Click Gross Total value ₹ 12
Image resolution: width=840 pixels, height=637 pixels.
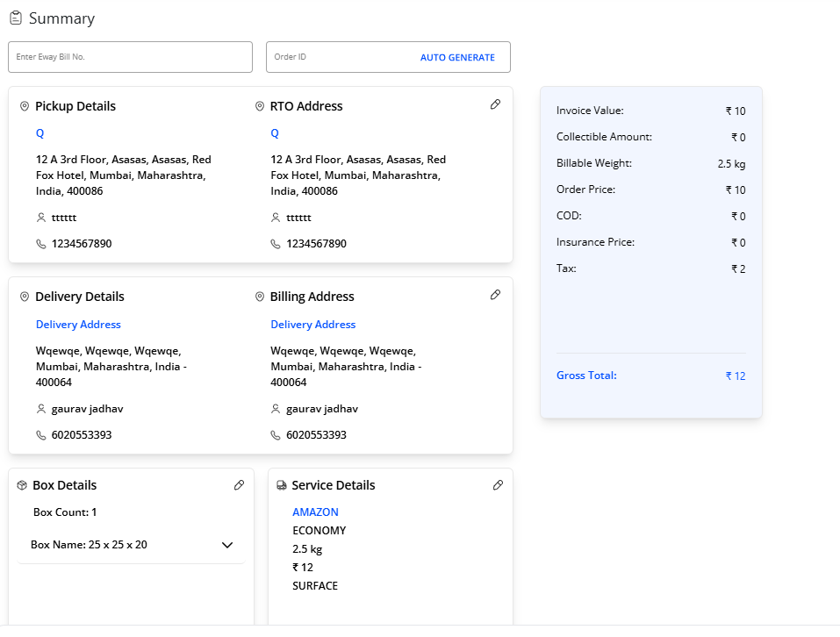(x=736, y=376)
